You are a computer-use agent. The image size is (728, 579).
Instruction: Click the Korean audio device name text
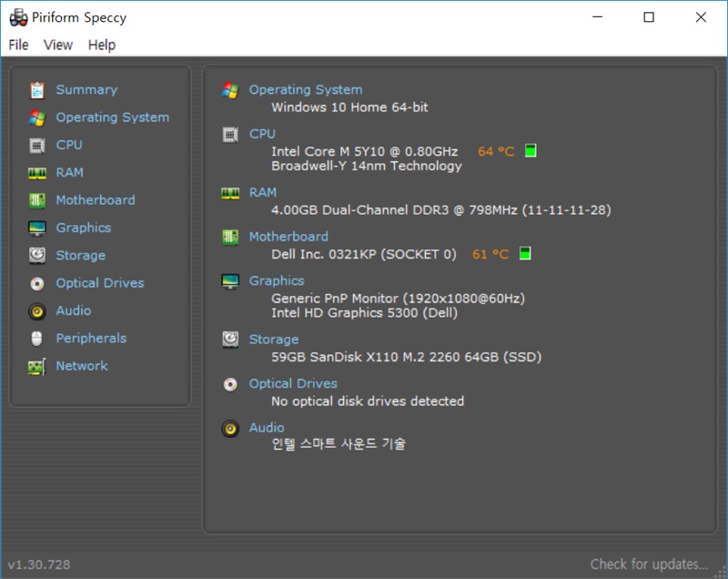tap(339, 444)
